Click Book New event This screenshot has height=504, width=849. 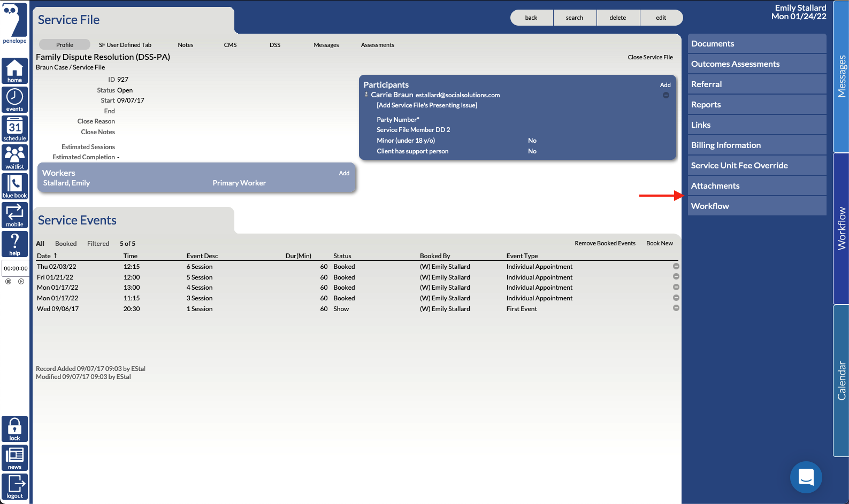[x=660, y=243]
